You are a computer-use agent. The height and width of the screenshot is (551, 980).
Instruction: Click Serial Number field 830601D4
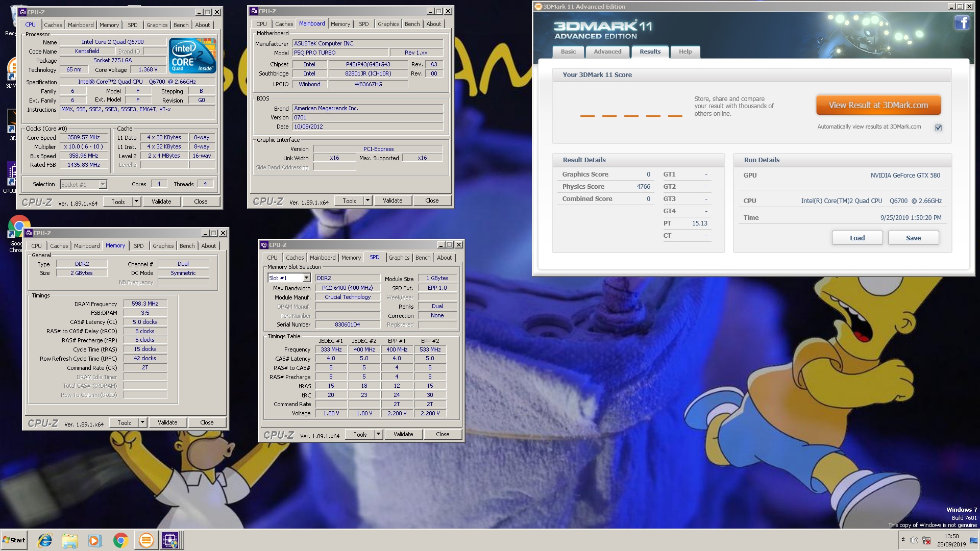[x=348, y=324]
